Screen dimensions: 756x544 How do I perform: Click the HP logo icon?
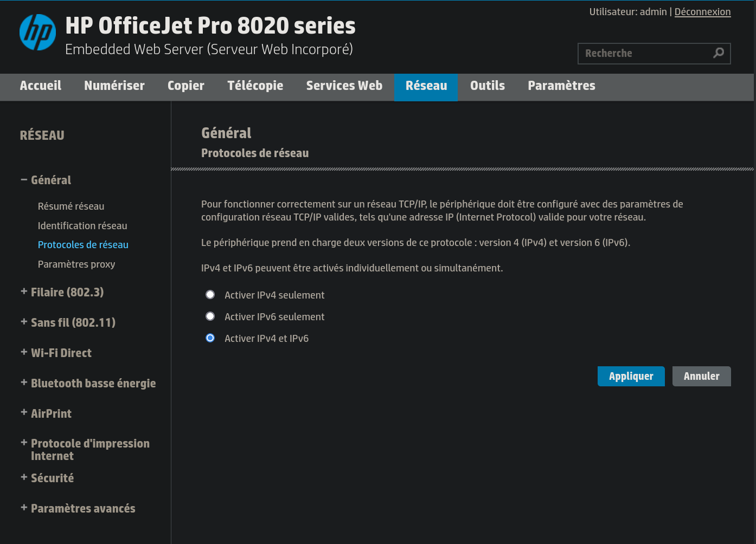(x=37, y=33)
